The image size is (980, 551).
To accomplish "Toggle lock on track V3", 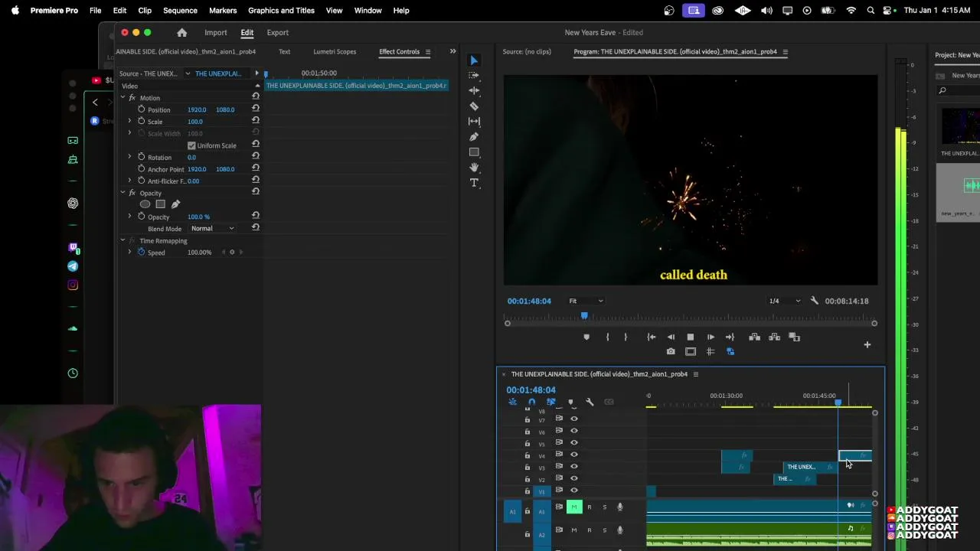I will (x=527, y=467).
